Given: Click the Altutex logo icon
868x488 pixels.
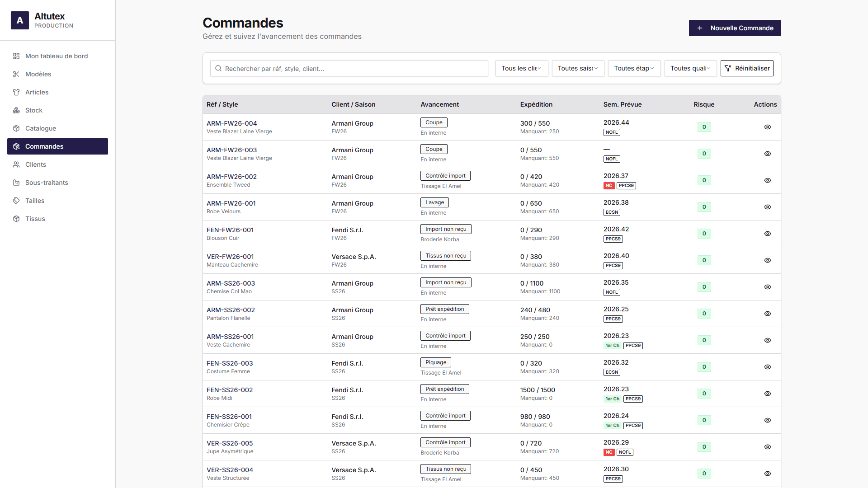Looking at the screenshot, I should (20, 20).
